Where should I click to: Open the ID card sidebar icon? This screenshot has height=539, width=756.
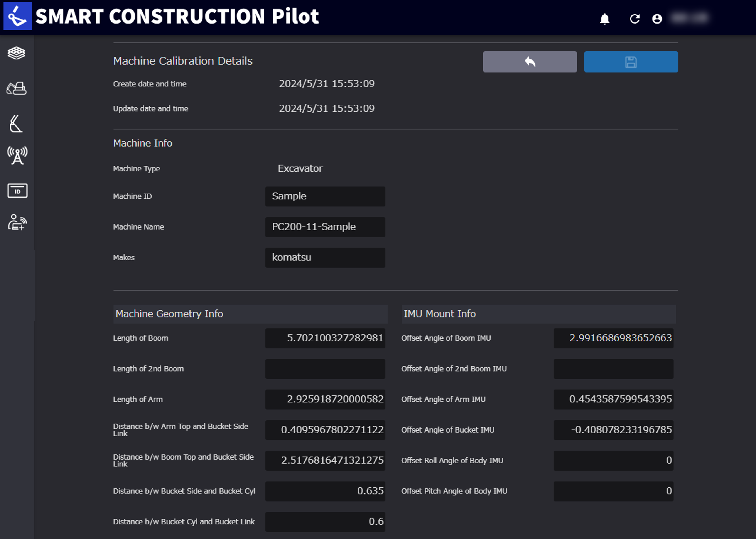coord(17,191)
